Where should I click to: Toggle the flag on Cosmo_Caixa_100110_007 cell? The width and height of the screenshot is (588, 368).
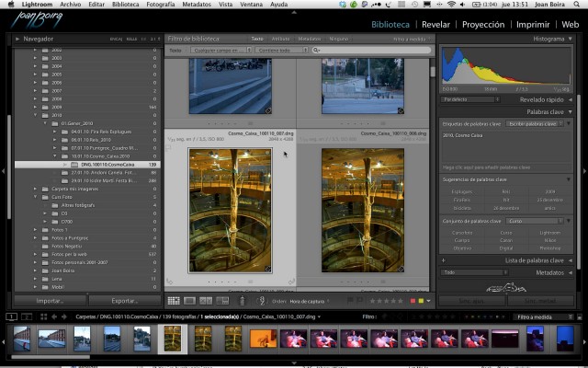(x=168, y=148)
